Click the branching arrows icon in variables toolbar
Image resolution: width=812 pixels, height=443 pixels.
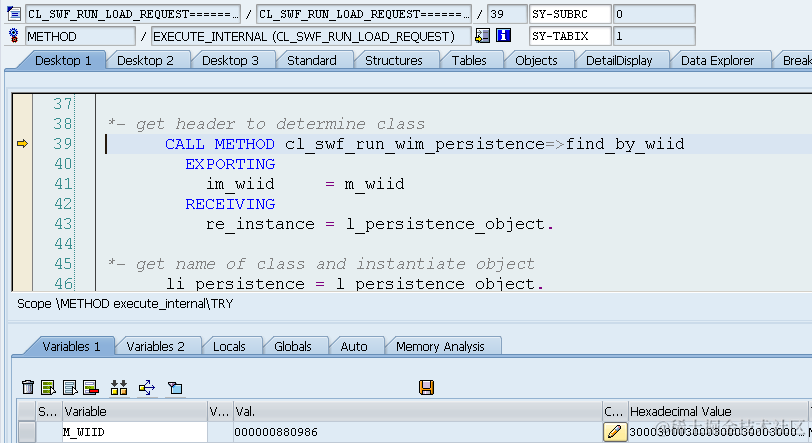pyautogui.click(x=147, y=387)
